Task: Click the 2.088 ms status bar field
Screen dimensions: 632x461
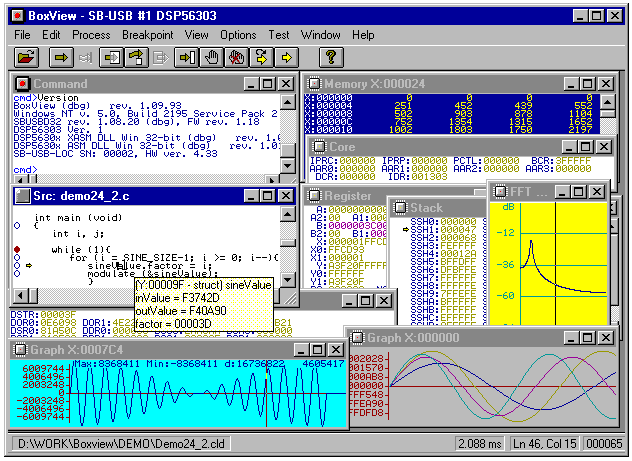Action: tap(480, 444)
